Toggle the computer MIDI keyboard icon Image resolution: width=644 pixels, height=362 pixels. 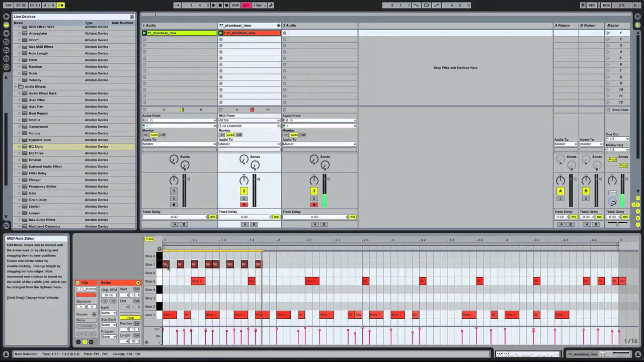click(x=583, y=5)
